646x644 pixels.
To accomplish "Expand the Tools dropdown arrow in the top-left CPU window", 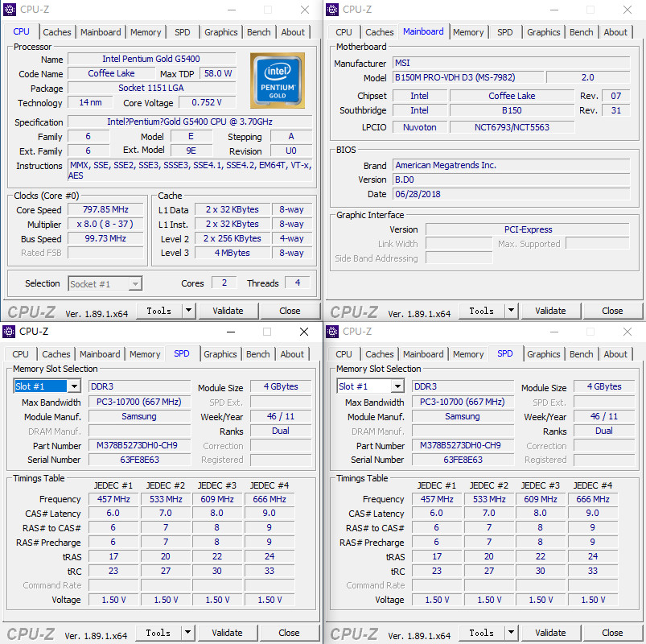I will tap(189, 311).
